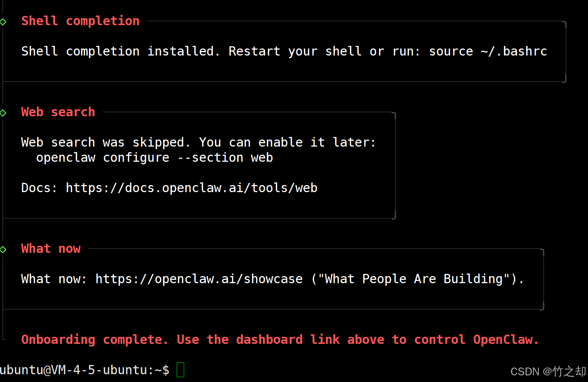Click the 'ubuntu@VM-4-5-ubuntu:~$' prompt
588x382 pixels.
point(84,370)
